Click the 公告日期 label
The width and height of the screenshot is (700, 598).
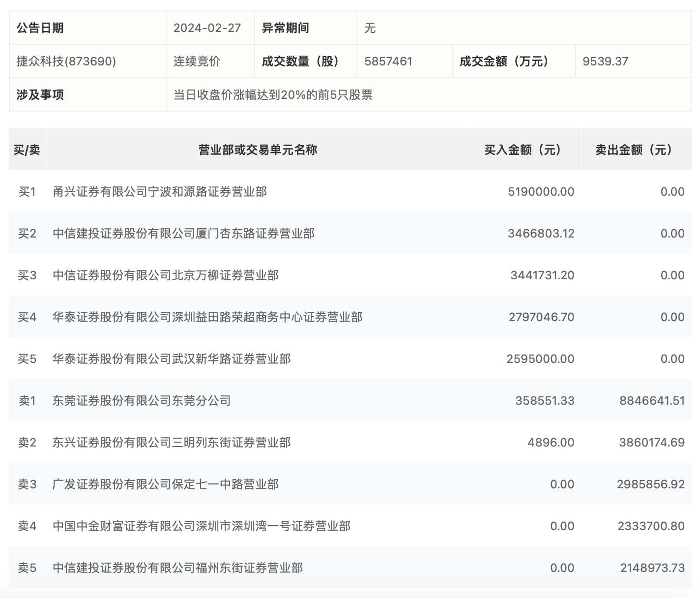(x=40, y=28)
